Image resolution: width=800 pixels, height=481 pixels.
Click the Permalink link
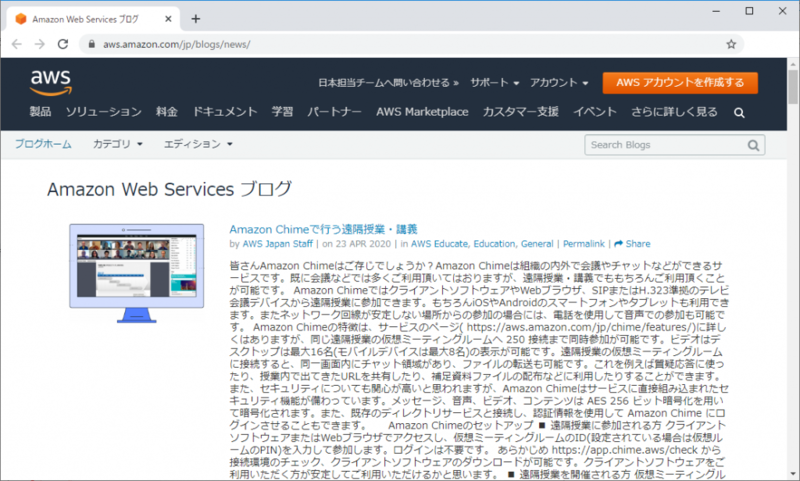pos(584,244)
